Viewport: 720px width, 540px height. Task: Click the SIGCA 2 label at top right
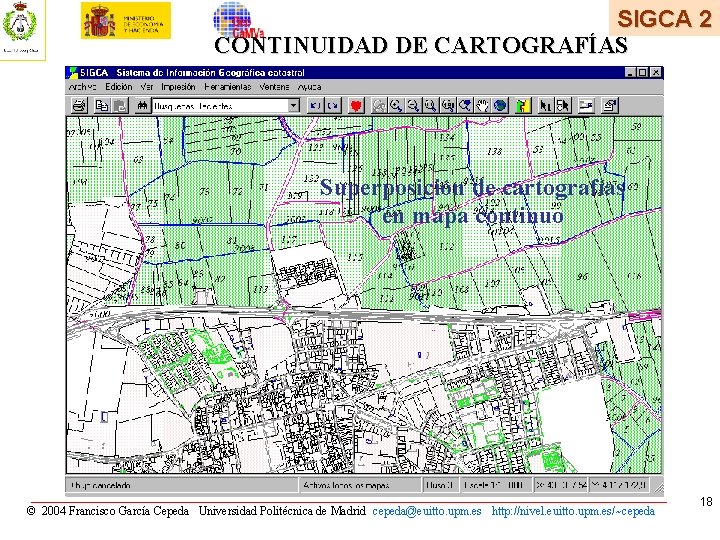(x=664, y=19)
